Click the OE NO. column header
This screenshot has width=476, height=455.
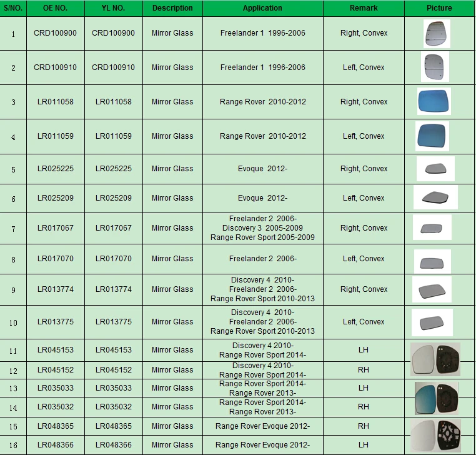click(x=56, y=8)
